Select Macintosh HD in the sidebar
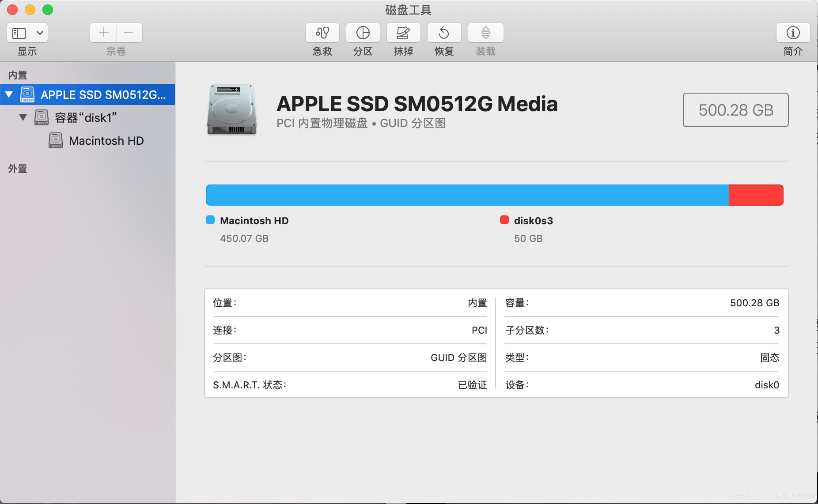Screen dimensions: 818x504 click(87, 140)
